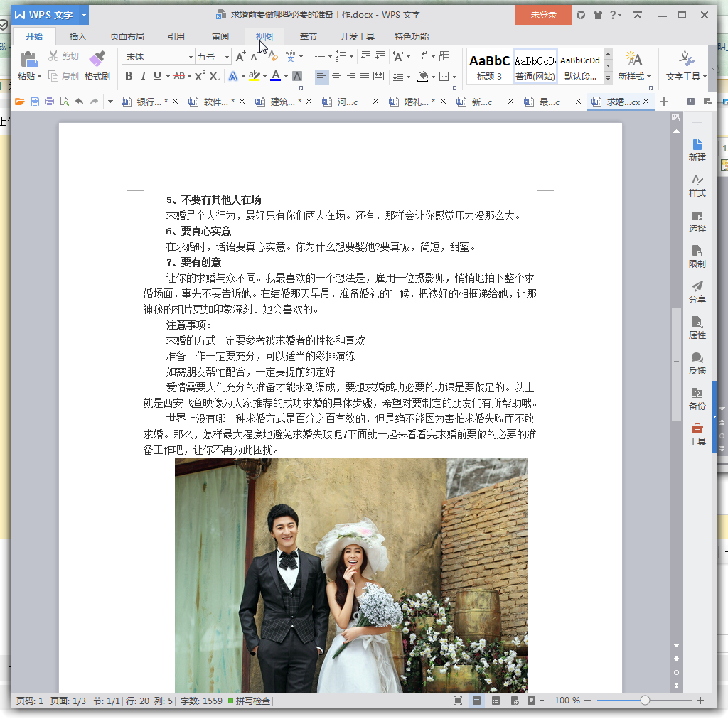728x719 pixels.
Task: Toggle Strikethrough AB formatting
Action: pos(179,75)
